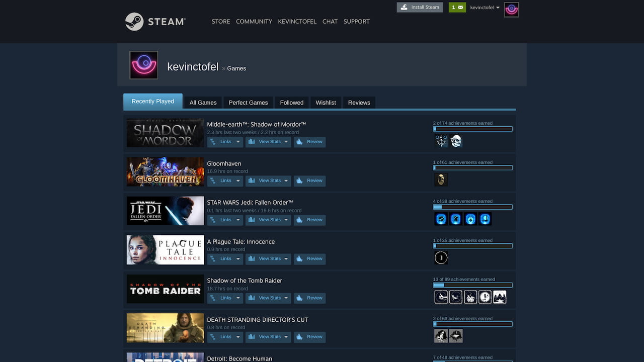
Task: Click the A Plague Tale achievement icon
Action: tap(441, 258)
